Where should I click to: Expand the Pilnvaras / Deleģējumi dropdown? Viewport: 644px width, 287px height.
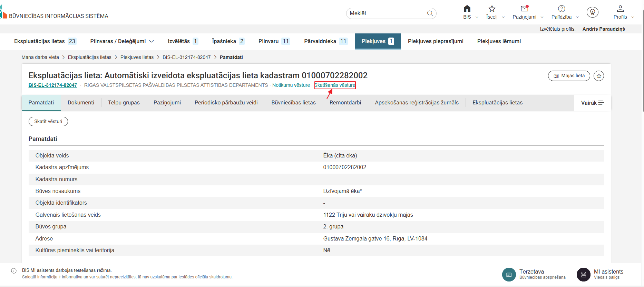pos(151,41)
